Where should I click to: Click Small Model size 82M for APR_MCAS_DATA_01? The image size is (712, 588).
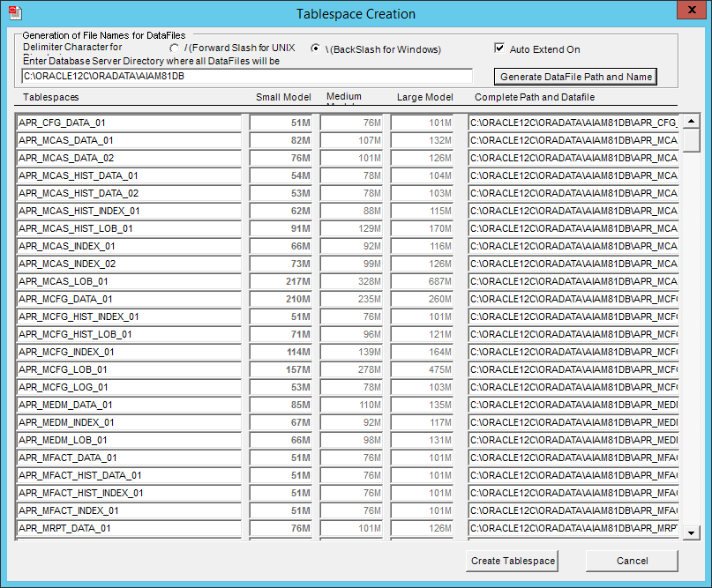281,141
